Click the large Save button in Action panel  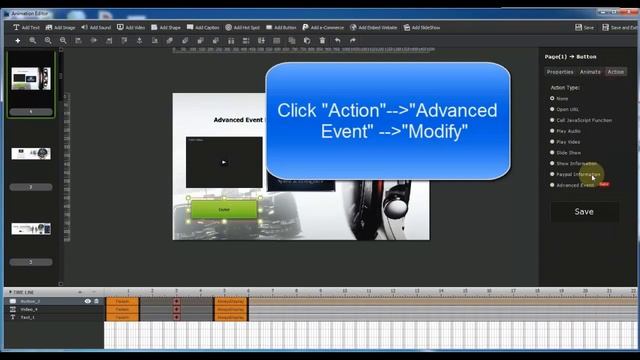584,211
